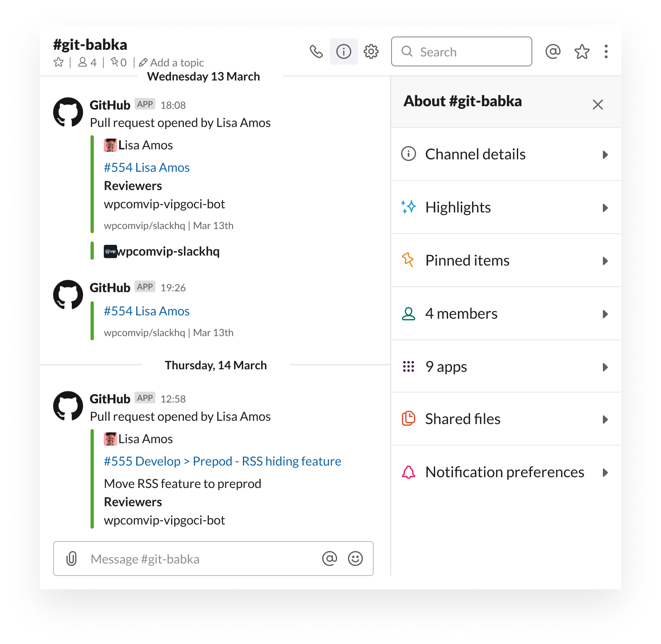Click the Channel details info icon
661x644 pixels.
pos(409,154)
